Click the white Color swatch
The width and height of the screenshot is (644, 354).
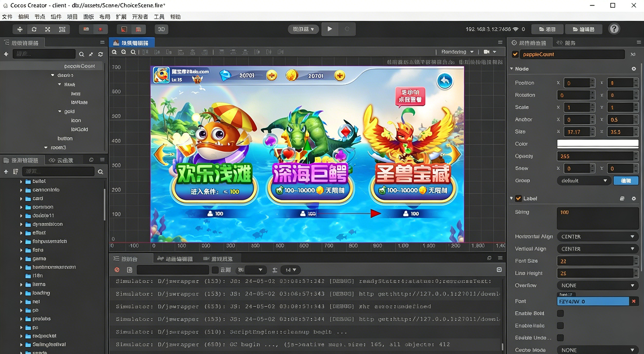[597, 144]
